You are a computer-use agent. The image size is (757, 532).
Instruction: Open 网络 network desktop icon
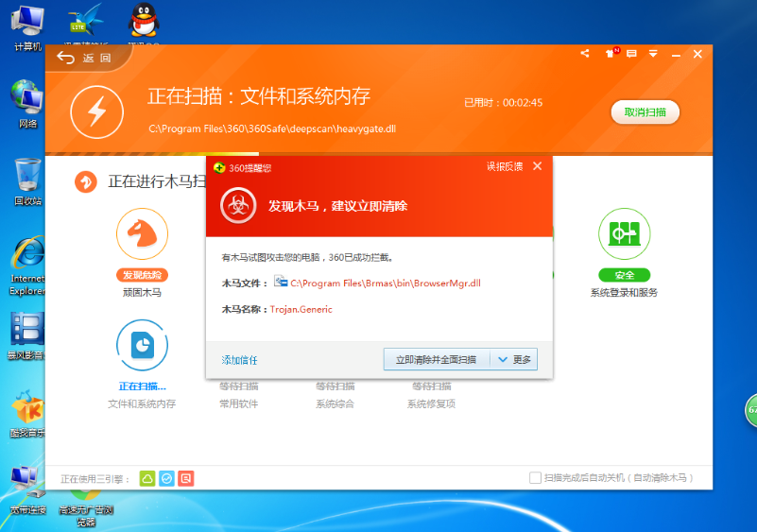[27, 104]
